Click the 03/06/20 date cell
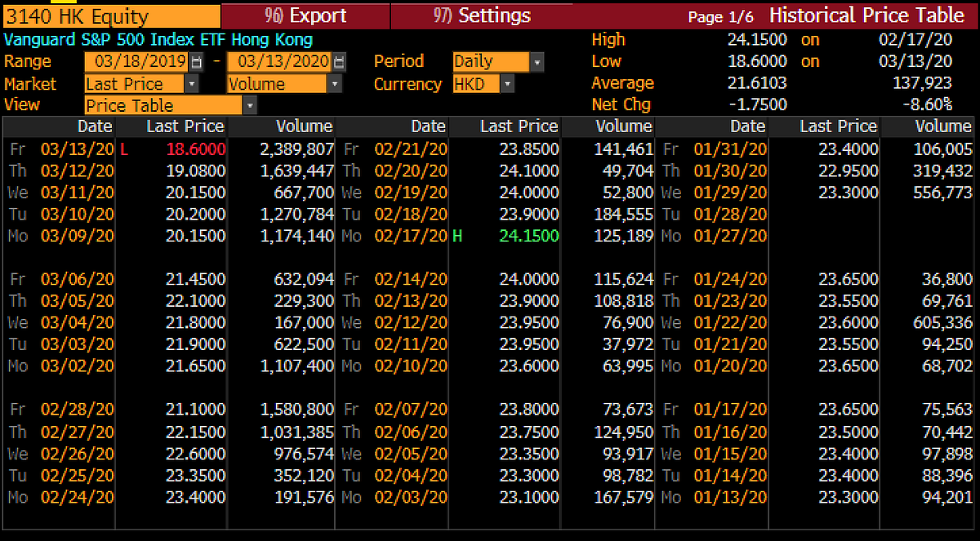The width and height of the screenshot is (980, 541). (x=77, y=280)
